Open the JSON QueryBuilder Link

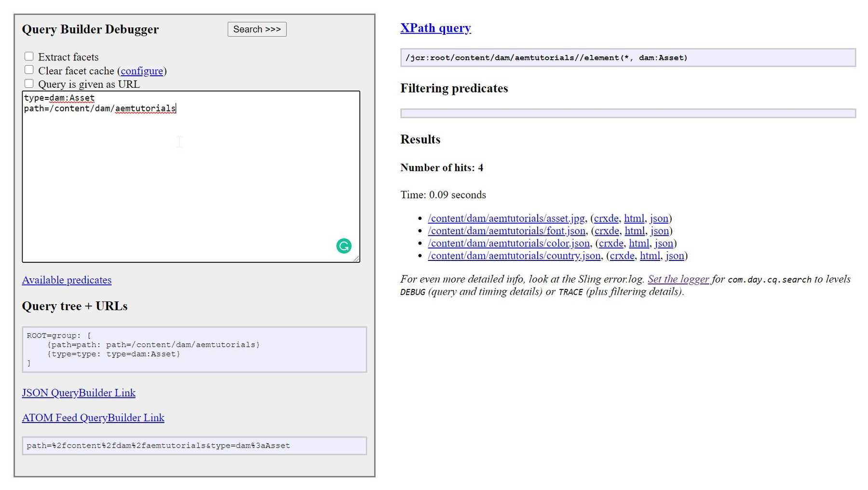pos(79,393)
